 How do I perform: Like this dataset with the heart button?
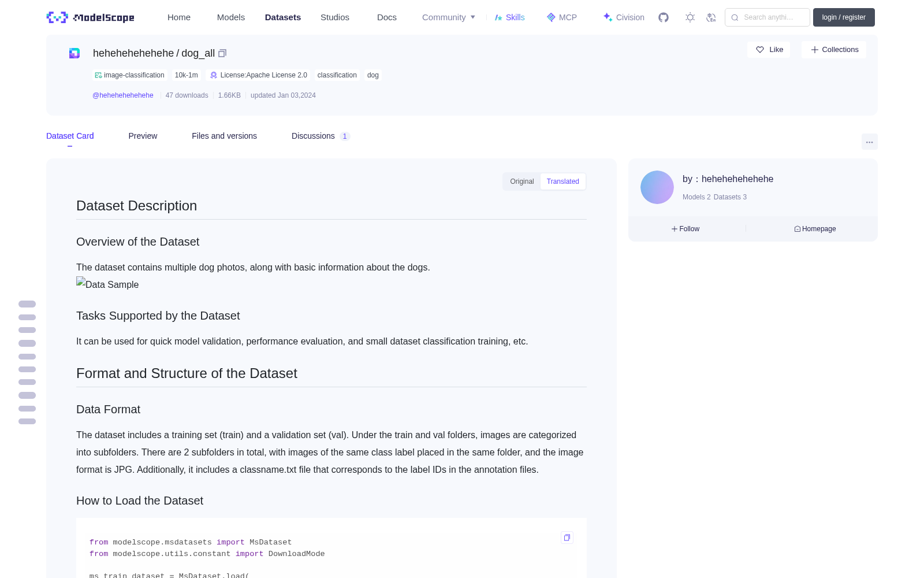tap(769, 50)
